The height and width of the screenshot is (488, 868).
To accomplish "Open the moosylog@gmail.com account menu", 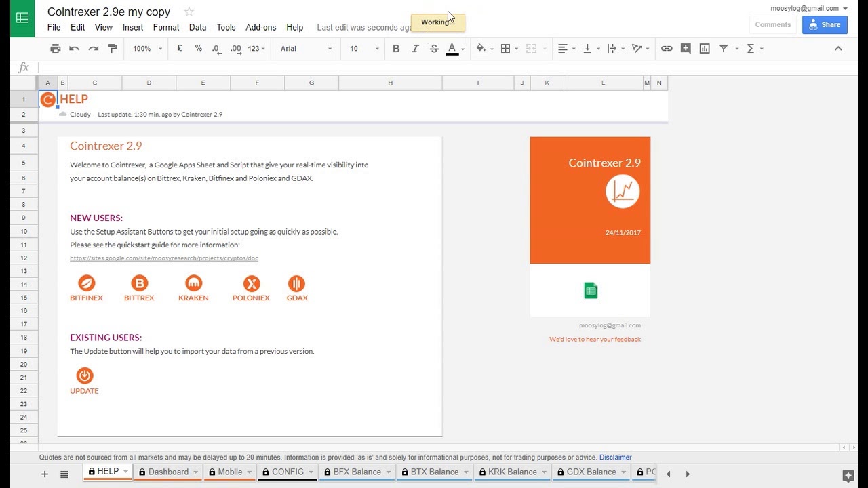I will (x=809, y=8).
